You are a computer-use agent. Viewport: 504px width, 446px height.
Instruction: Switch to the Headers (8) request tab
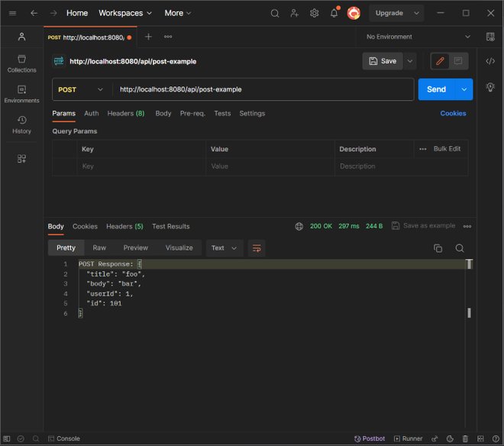(125, 113)
